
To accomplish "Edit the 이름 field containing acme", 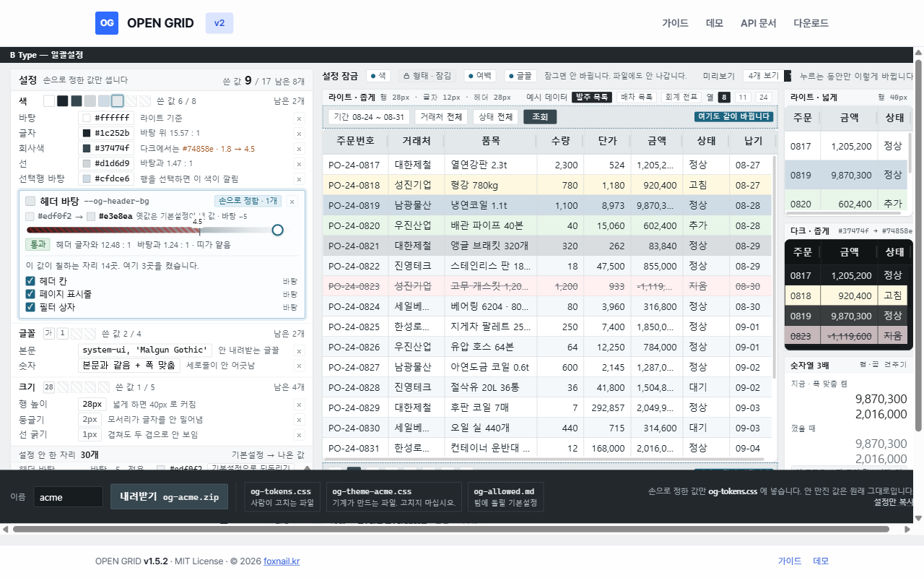I will (x=69, y=497).
